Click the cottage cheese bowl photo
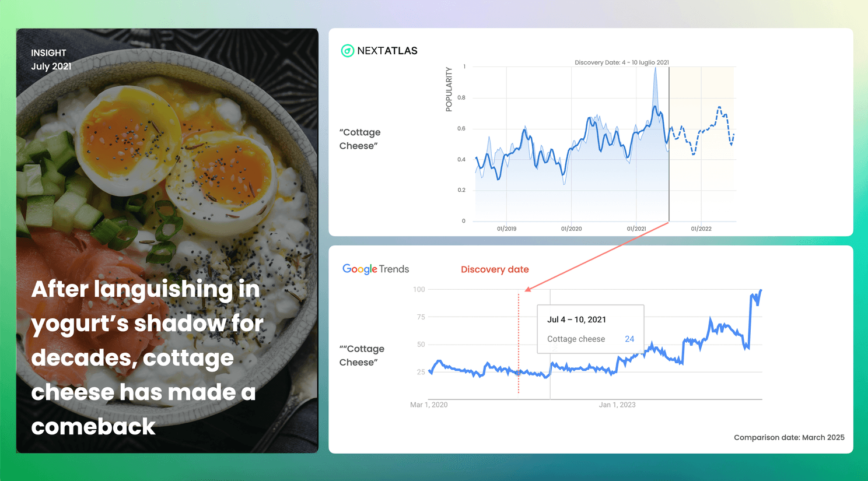The image size is (868, 481). 167,175
